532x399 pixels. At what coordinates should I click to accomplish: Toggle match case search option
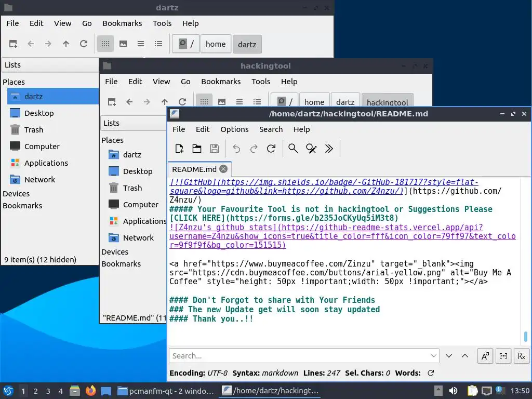[485, 356]
